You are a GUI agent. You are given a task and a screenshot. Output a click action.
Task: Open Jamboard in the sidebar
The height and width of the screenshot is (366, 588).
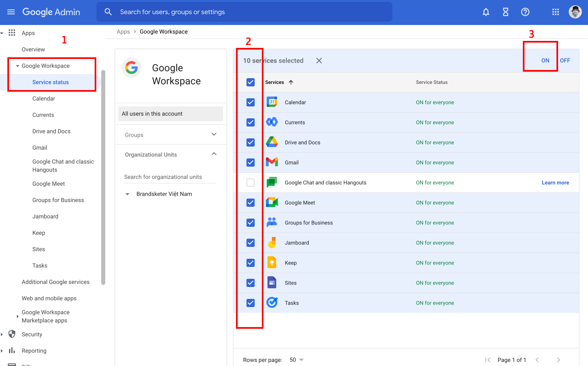(45, 217)
